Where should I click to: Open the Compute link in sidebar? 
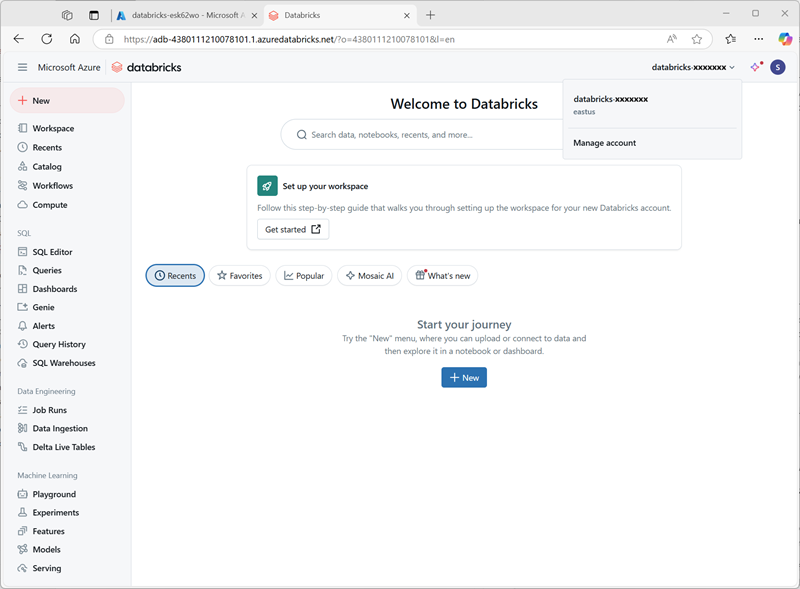click(50, 205)
